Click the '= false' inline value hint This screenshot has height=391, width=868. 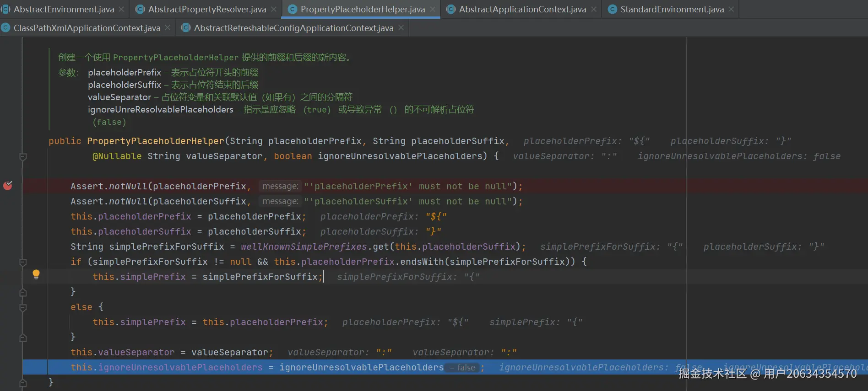[x=462, y=368]
